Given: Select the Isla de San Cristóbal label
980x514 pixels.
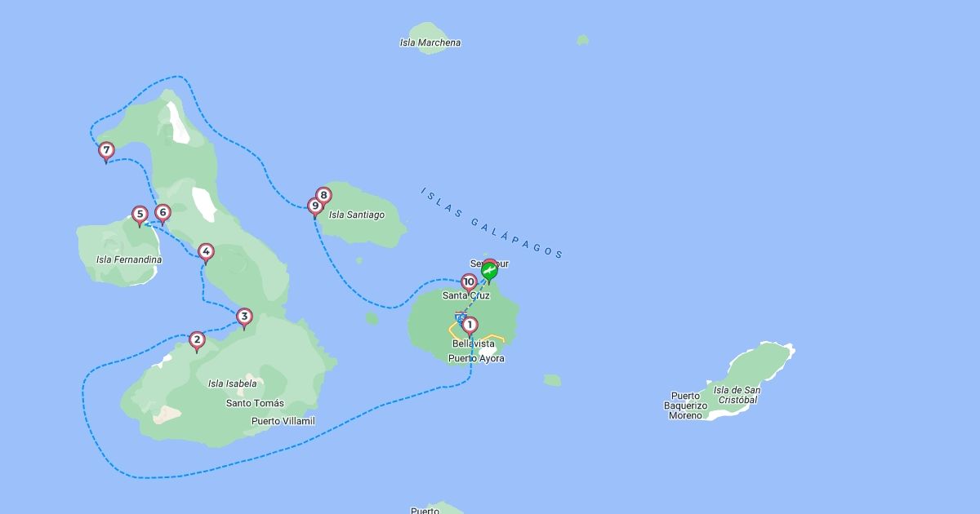Looking at the screenshot, I should 737,395.
